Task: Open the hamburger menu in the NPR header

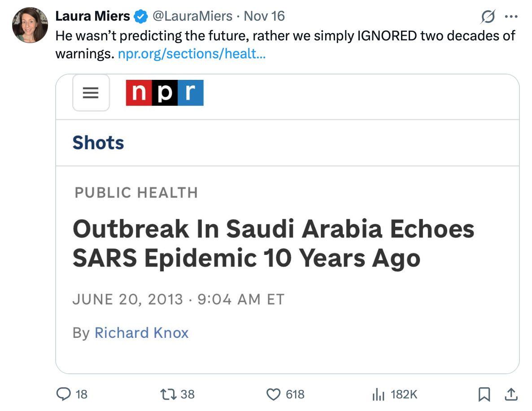Action: [x=91, y=93]
